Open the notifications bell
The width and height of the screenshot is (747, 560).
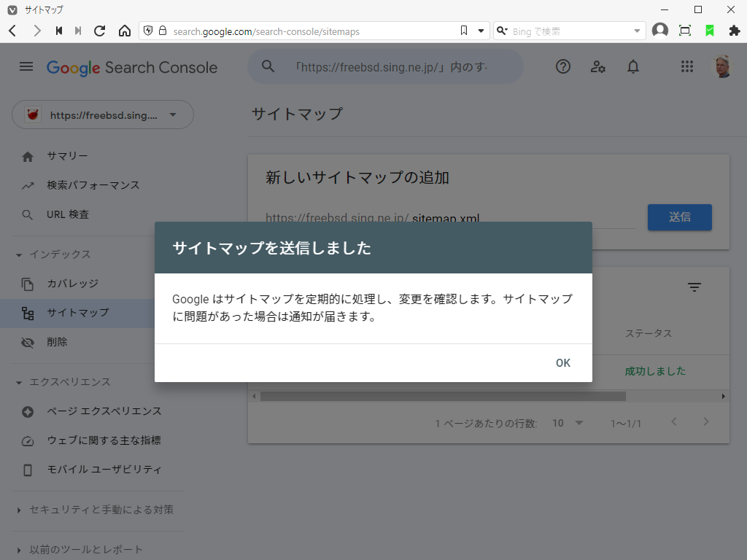tap(632, 66)
